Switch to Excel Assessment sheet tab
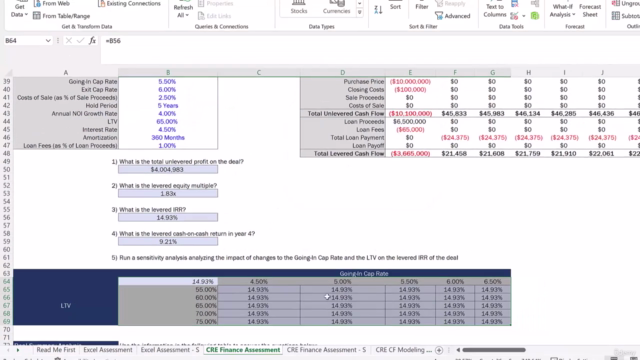640x360 pixels. tap(108, 350)
